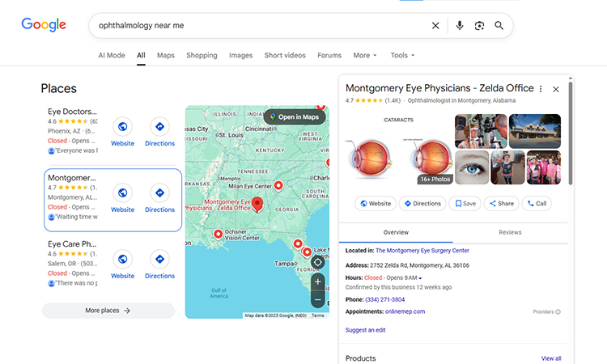Image resolution: width=607 pixels, height=364 pixels.
Task: Open map Terms link
Action: [318, 315]
